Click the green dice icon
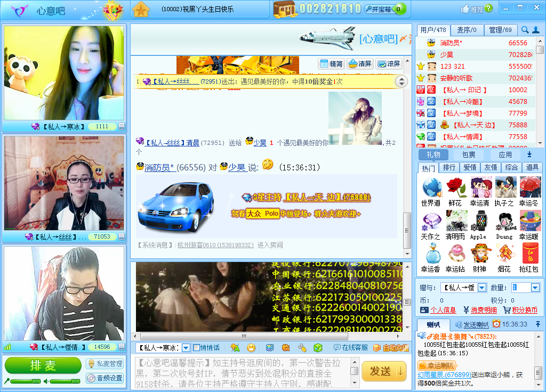 tap(317, 348)
